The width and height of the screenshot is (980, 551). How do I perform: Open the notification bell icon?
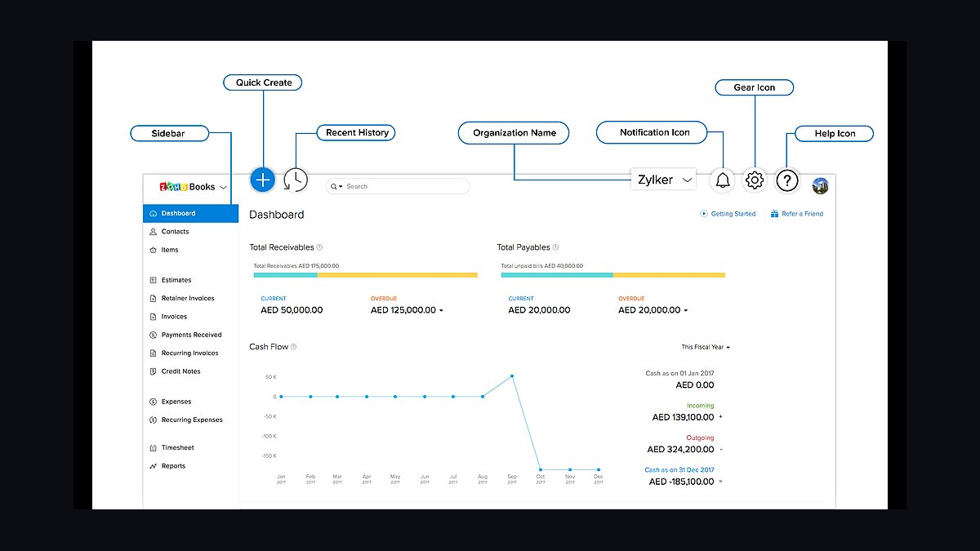[723, 180]
